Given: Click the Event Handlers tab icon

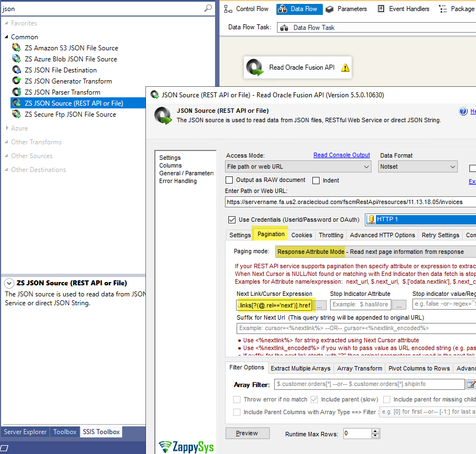Looking at the screenshot, I should tap(381, 9).
